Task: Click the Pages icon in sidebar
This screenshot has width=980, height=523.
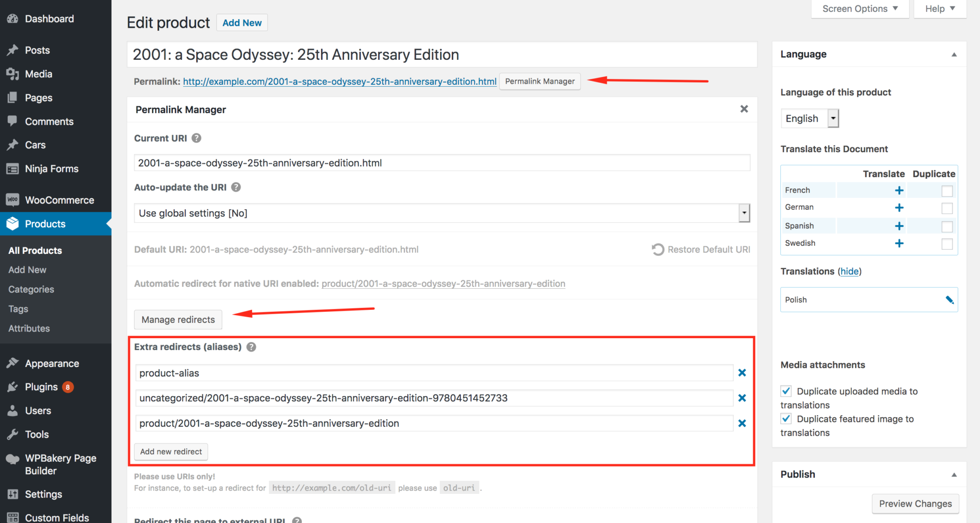Action: click(x=12, y=98)
